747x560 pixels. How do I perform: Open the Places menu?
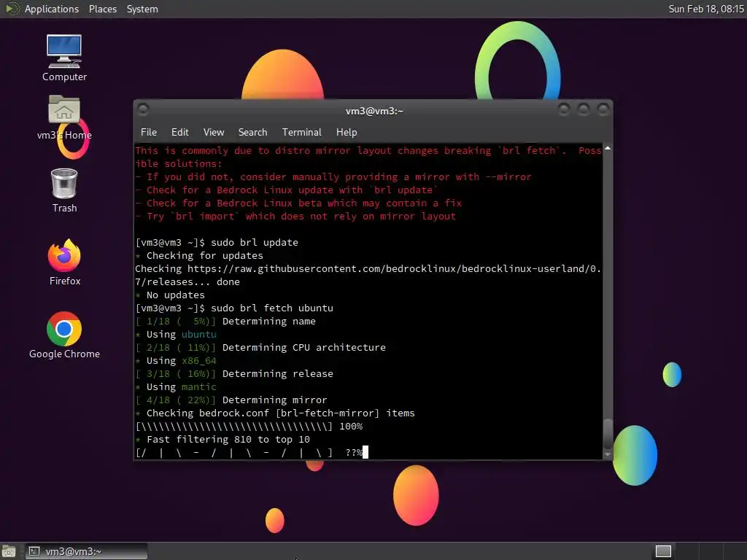102,9
